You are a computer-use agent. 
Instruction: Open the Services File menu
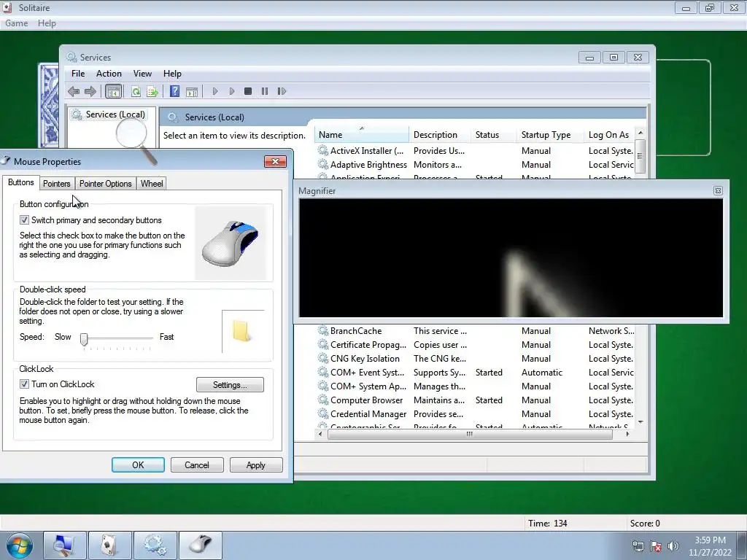click(77, 74)
